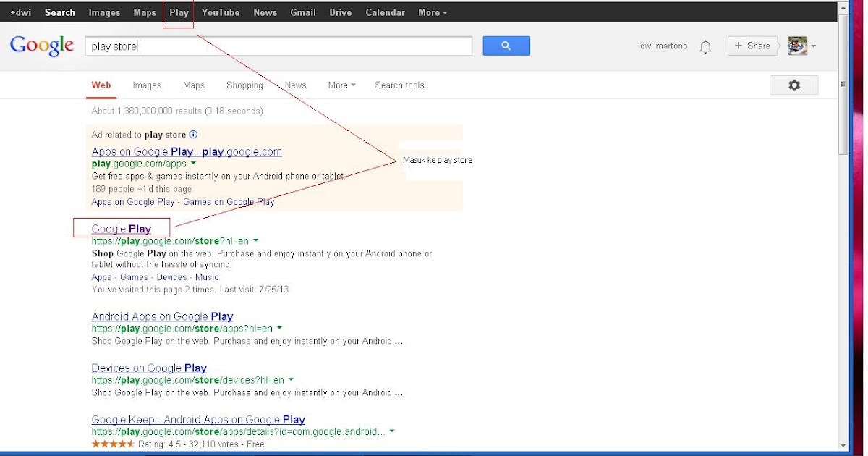Click 'Apps on Google Play' ad sitelink
The image size is (868, 456).
(133, 202)
